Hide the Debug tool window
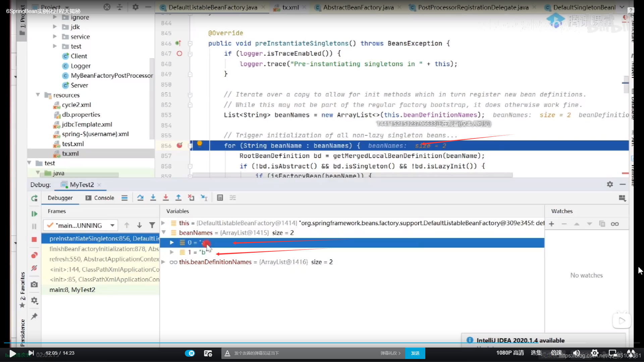This screenshot has width=644, height=362. [x=623, y=184]
